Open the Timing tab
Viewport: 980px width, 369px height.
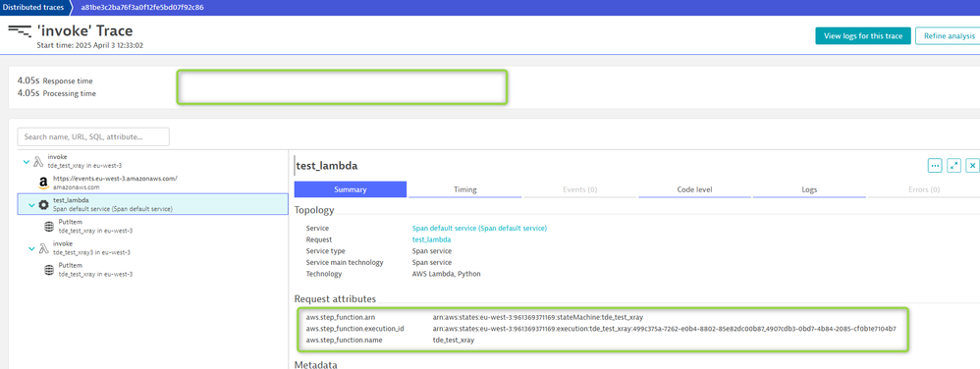(465, 189)
